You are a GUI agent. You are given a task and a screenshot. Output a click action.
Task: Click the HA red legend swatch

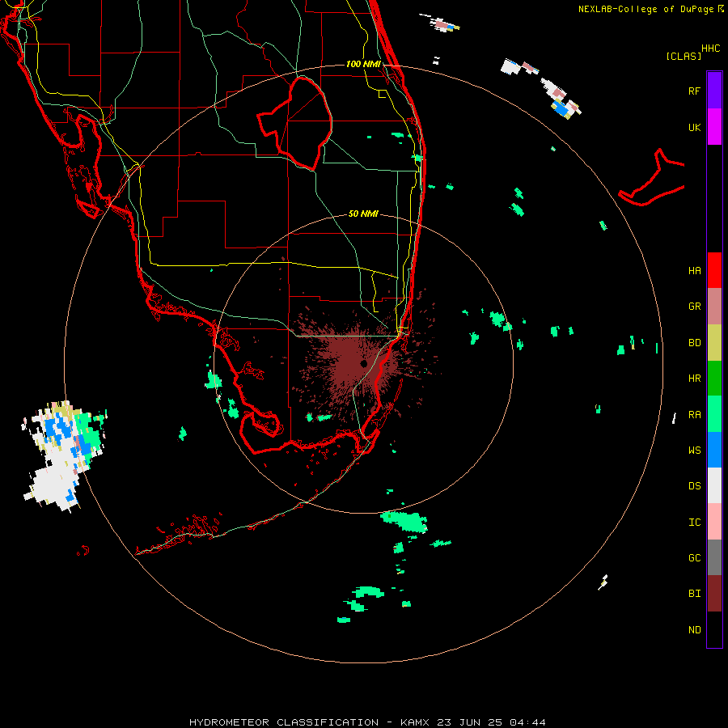click(x=714, y=270)
